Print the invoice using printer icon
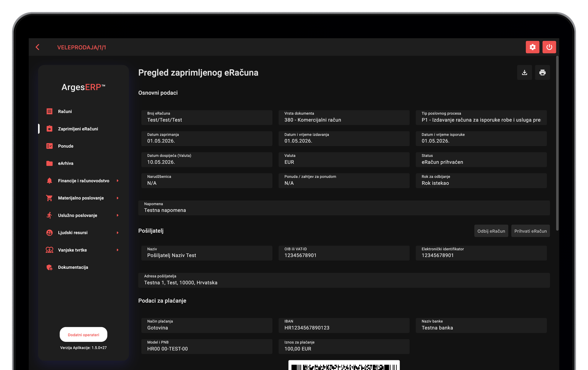This screenshot has height=370, width=588. [x=542, y=73]
